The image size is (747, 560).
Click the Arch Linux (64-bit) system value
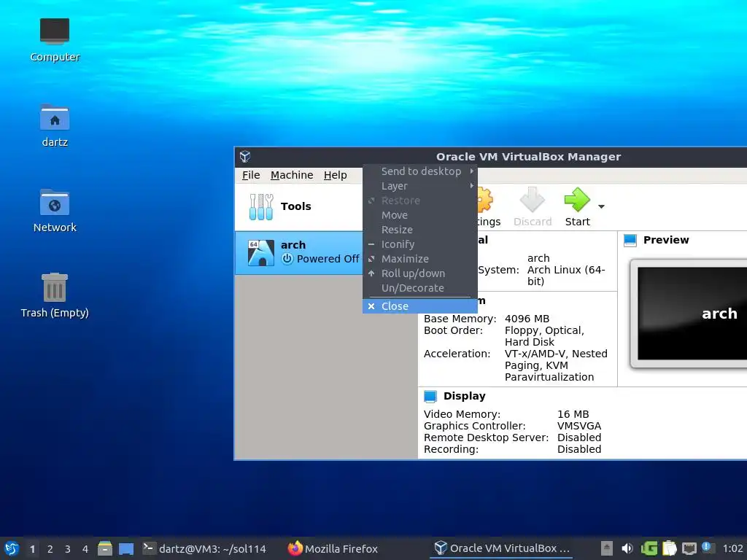[566, 275]
